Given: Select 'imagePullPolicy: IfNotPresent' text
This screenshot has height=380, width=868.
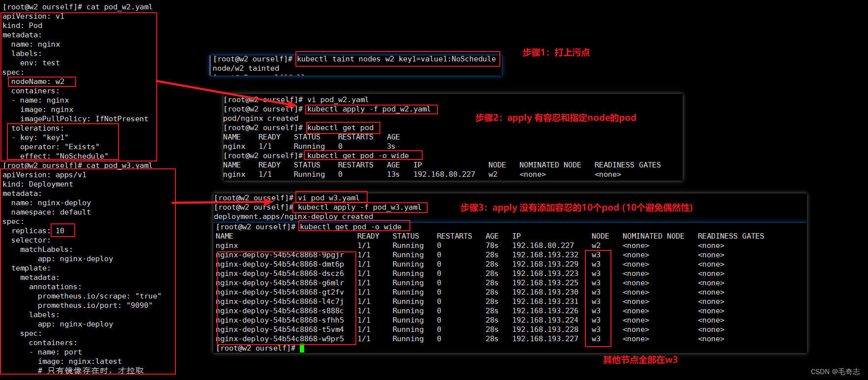Looking at the screenshot, I should click(84, 119).
